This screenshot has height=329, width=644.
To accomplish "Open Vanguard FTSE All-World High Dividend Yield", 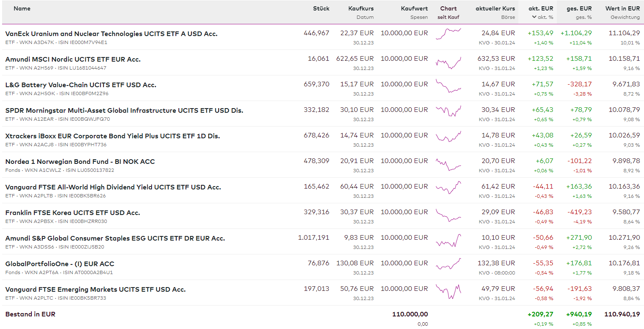I will coord(113,187).
